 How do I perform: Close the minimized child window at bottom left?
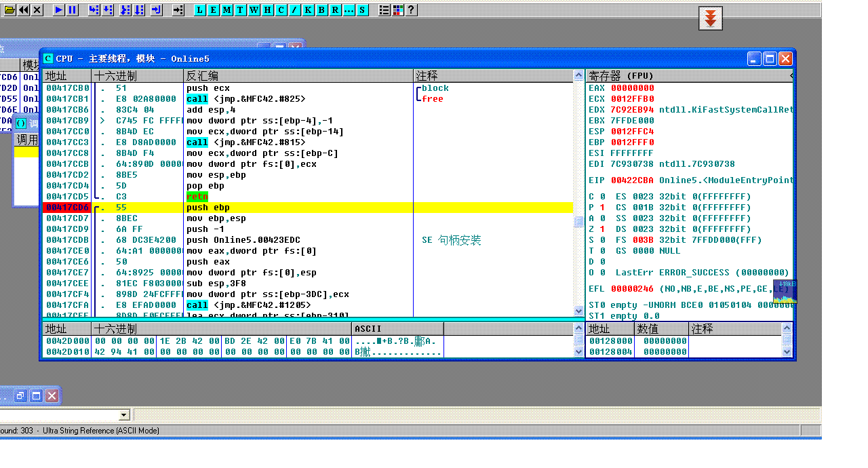coord(52,395)
